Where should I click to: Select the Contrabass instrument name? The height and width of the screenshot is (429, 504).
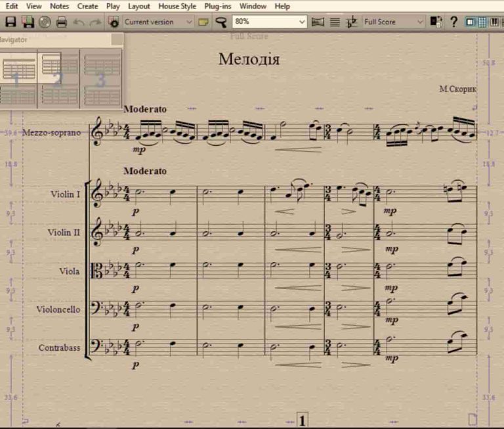pyautogui.click(x=59, y=348)
